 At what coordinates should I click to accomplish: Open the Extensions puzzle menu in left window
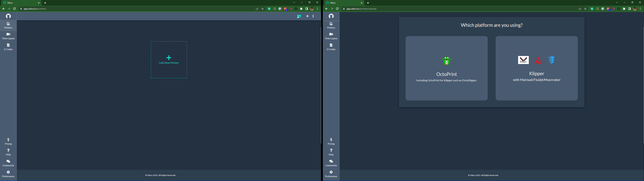point(301,9)
